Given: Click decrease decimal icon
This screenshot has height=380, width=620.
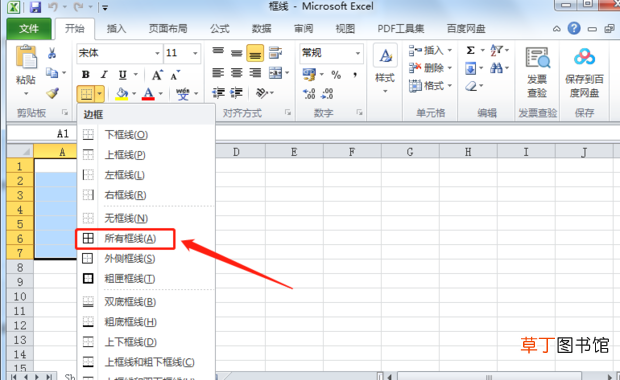Looking at the screenshot, I should (327, 94).
